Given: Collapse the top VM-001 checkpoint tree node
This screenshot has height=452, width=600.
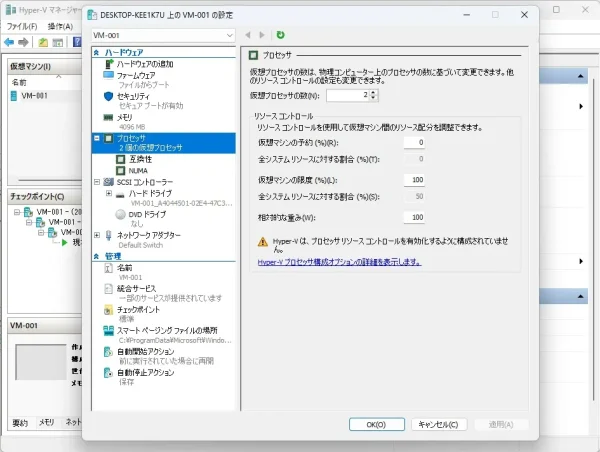Looking at the screenshot, I should coord(17,212).
